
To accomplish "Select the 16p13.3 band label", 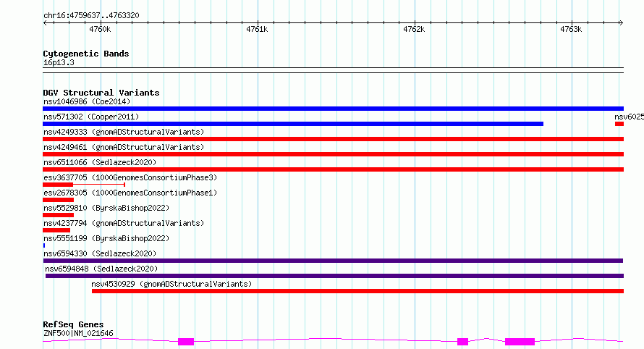I will pos(59,62).
